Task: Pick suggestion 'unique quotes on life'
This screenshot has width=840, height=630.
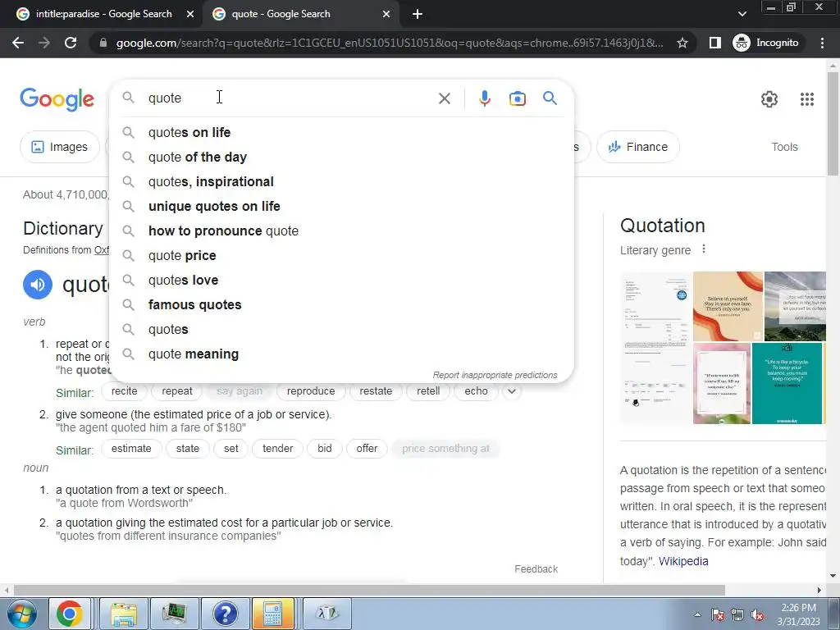Action: 341,206
